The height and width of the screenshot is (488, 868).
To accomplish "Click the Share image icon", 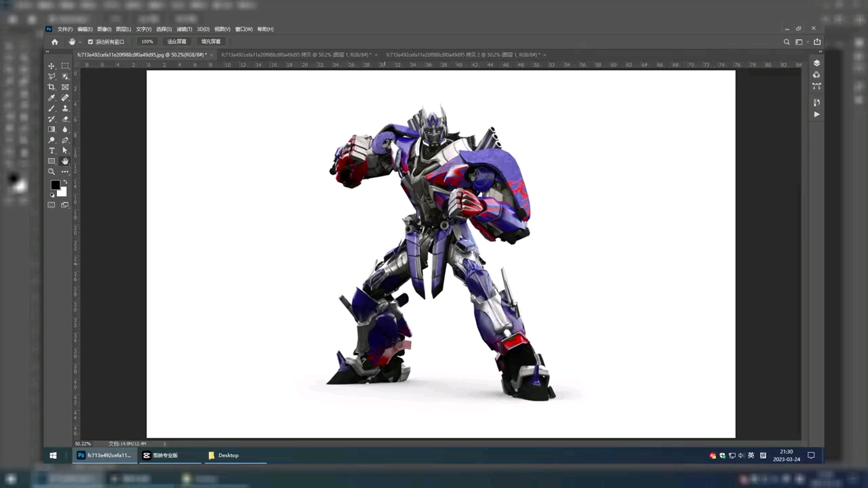I will (817, 42).
